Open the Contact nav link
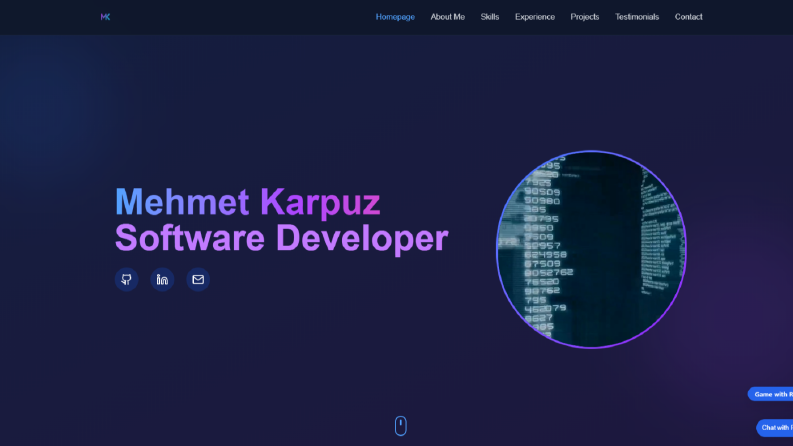The width and height of the screenshot is (793, 446). (x=688, y=17)
